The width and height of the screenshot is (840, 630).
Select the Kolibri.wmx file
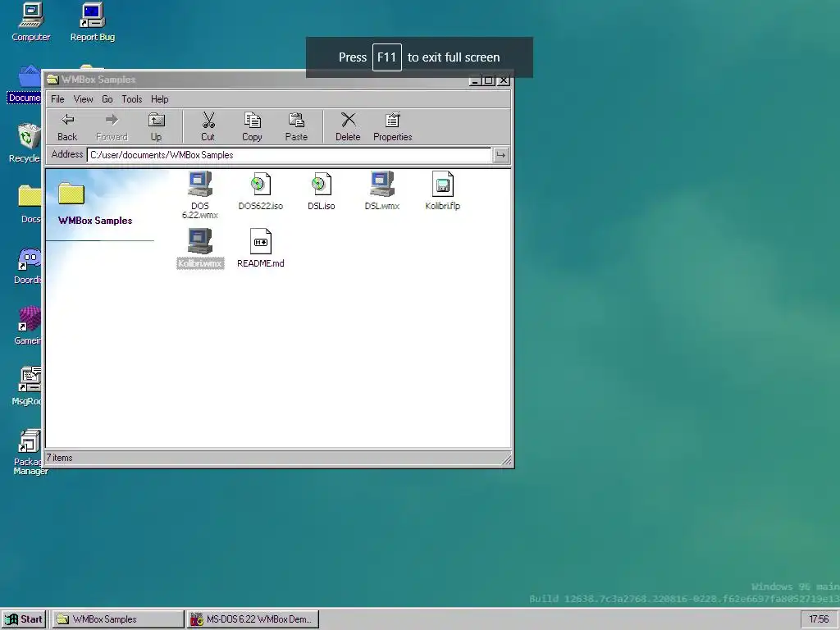click(200, 249)
